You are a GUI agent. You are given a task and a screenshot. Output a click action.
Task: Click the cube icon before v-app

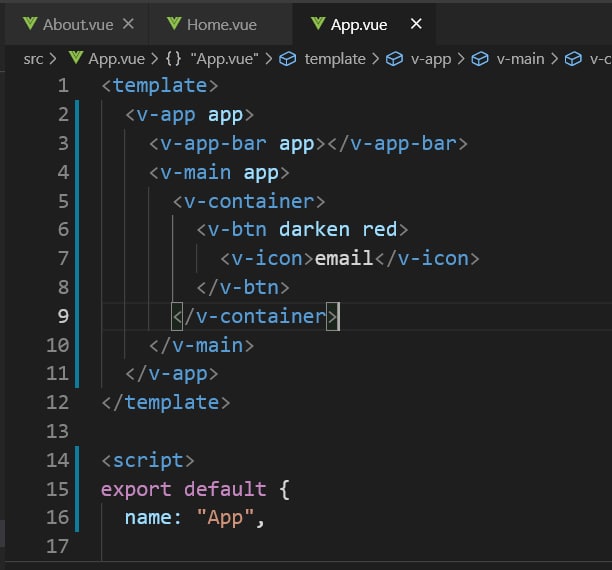394,59
